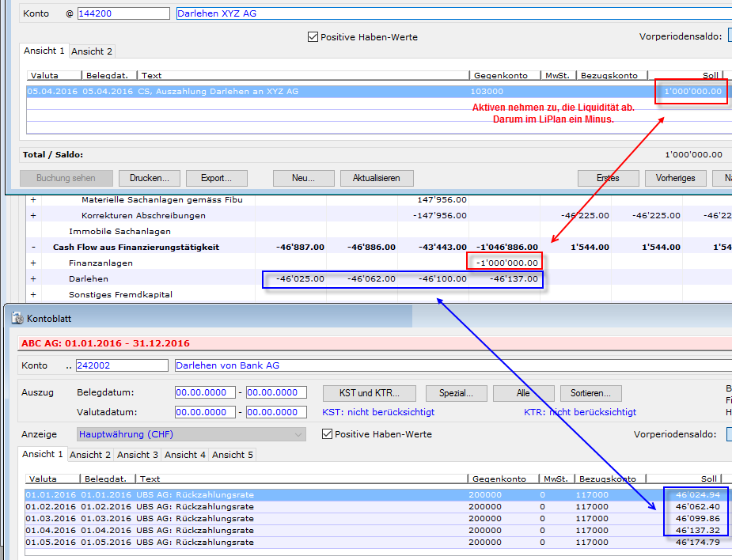732x560 pixels.
Task: Click the Kontoblatt window title icon
Action: [17, 318]
